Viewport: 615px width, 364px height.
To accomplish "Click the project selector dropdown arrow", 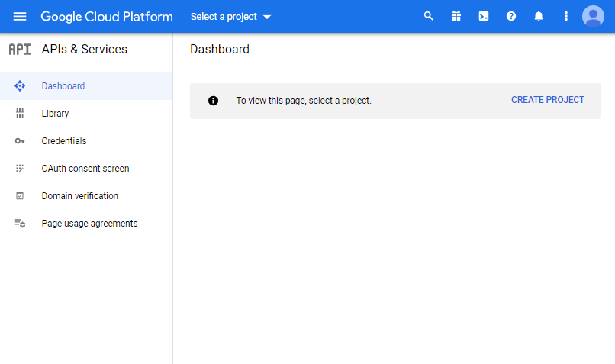I will click(267, 17).
